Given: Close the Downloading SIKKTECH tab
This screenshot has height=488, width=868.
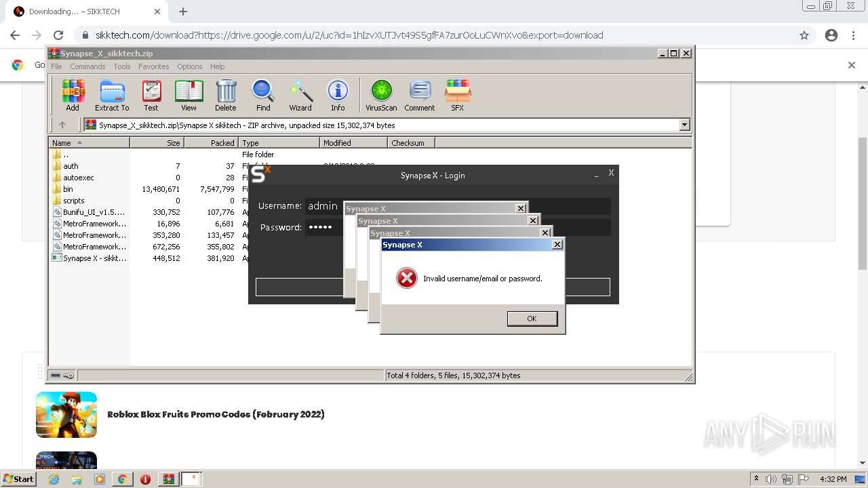Looking at the screenshot, I should tap(157, 12).
